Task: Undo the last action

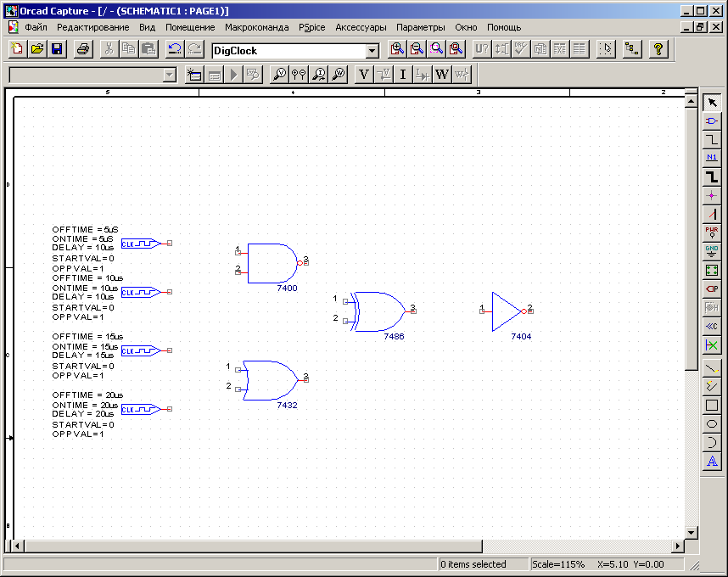Action: click(175, 48)
